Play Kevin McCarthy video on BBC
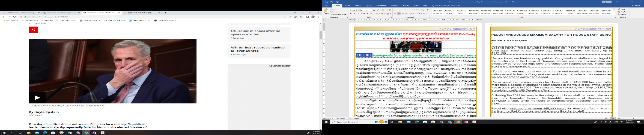This screenshot has height=135, width=644. (37, 98)
